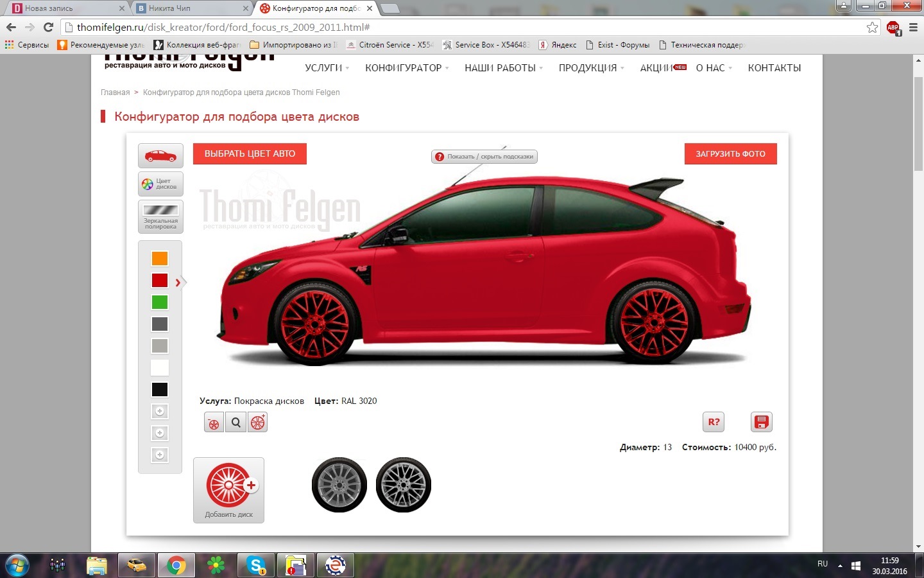This screenshot has width=924, height=578.
Task: Open the wheel color (Цвет дисков) tool
Action: pos(160,184)
